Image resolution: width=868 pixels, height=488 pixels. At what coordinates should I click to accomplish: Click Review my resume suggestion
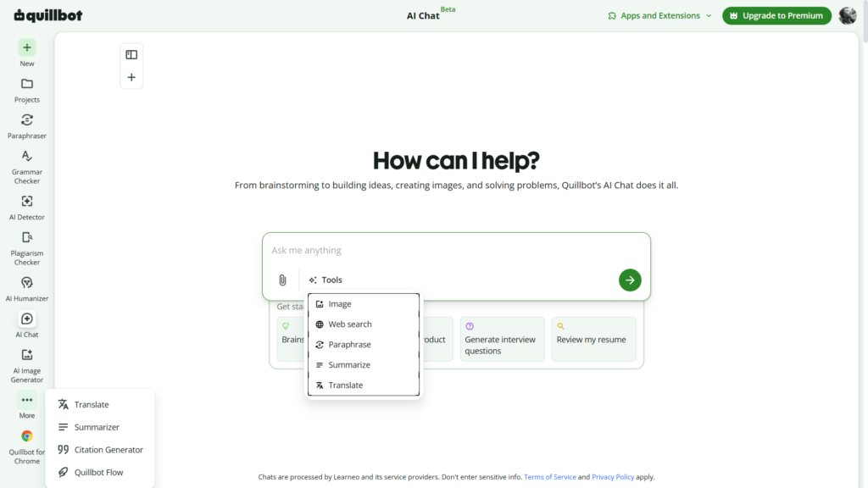tap(594, 339)
